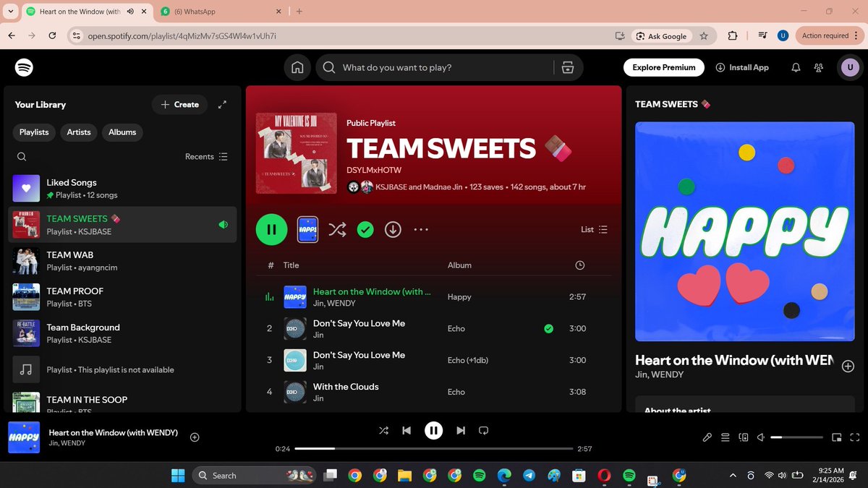Open the List view options dropdown

[x=594, y=229]
